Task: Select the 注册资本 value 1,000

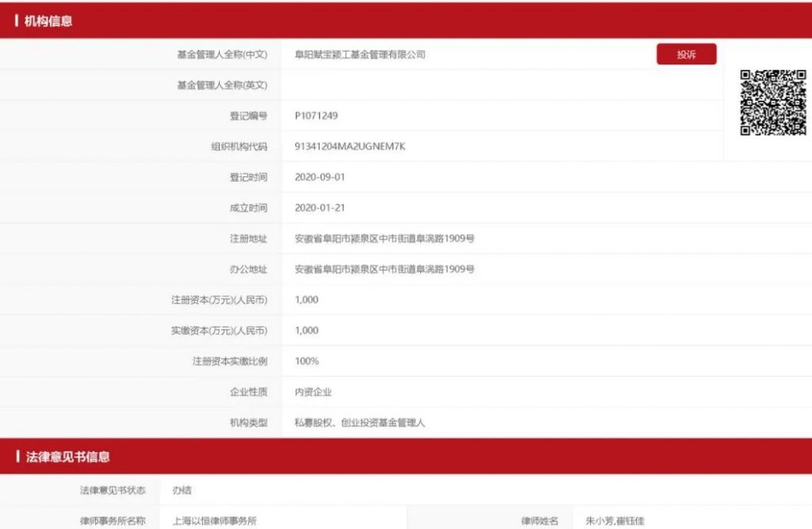Action: click(x=307, y=300)
